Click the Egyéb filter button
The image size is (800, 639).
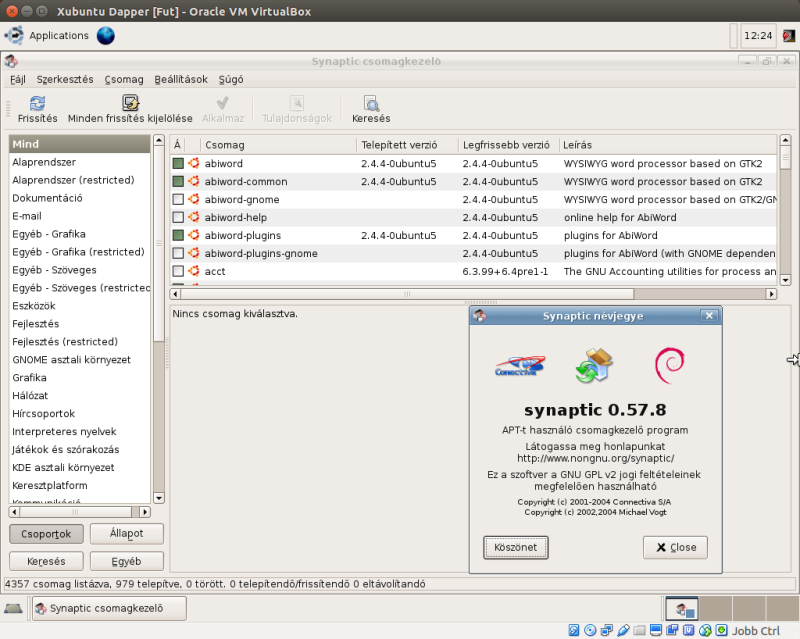127,561
